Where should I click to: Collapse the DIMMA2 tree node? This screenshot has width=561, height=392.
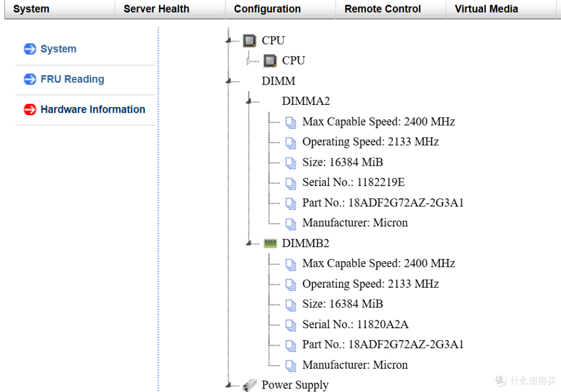click(x=249, y=101)
